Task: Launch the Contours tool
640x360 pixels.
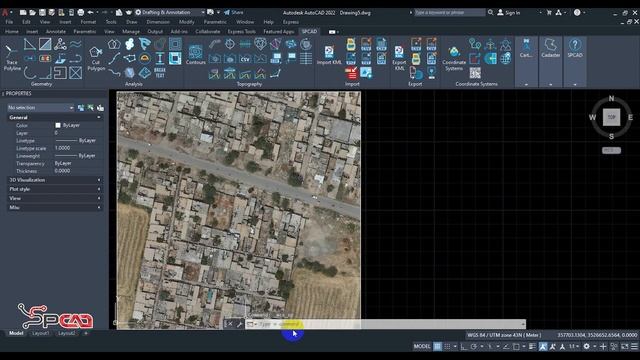Action: click(x=196, y=54)
